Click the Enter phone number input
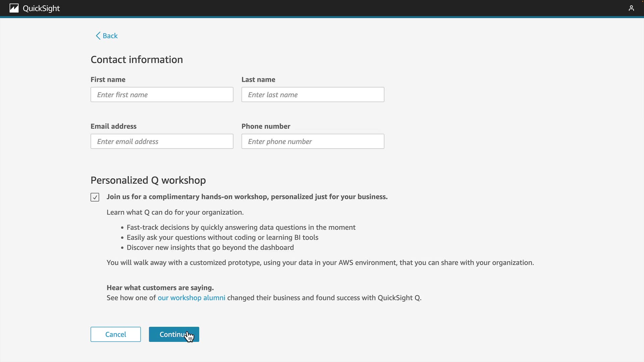Viewport: 644px width, 362px height. pos(313,141)
